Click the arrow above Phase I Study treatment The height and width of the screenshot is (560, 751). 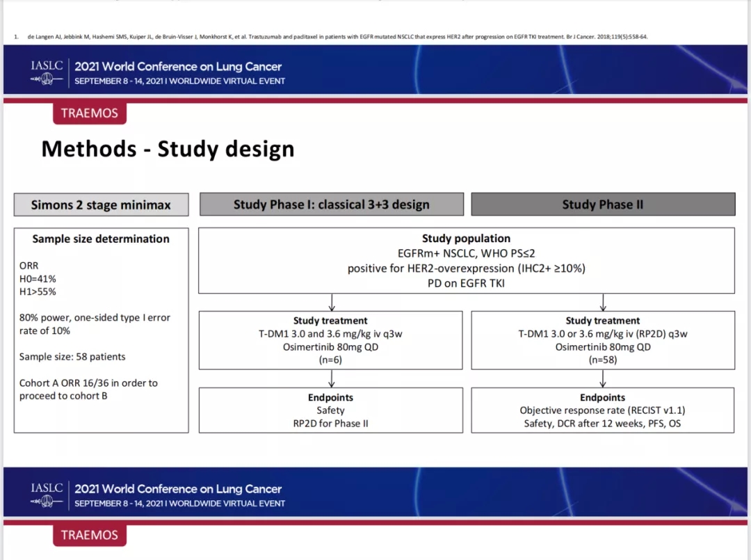point(332,302)
